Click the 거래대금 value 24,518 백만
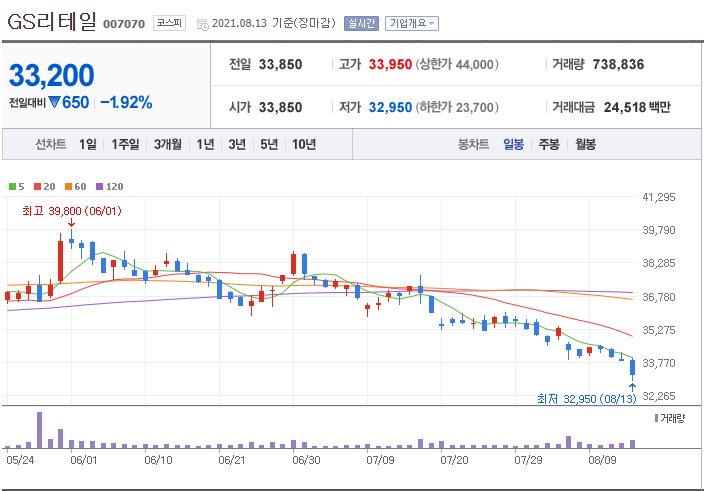Screen dimensions: 704x491 637,107
